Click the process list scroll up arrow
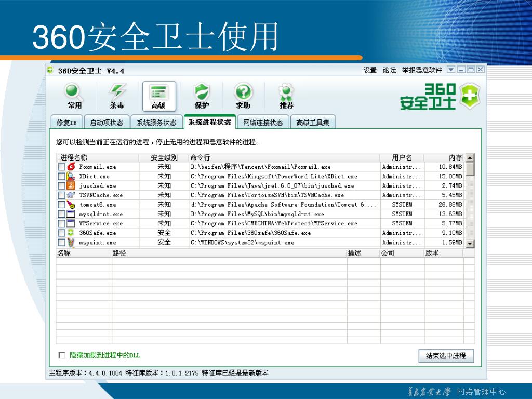 tap(470, 158)
